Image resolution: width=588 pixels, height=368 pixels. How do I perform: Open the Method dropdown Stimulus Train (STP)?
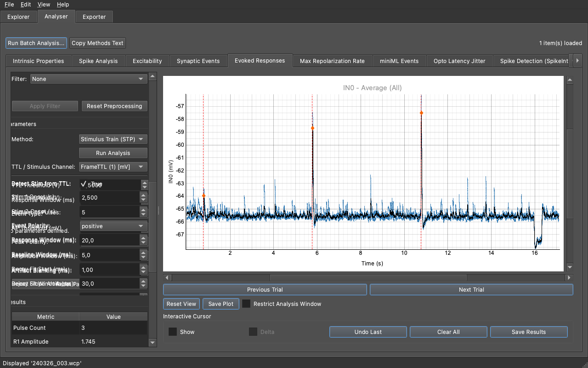113,139
